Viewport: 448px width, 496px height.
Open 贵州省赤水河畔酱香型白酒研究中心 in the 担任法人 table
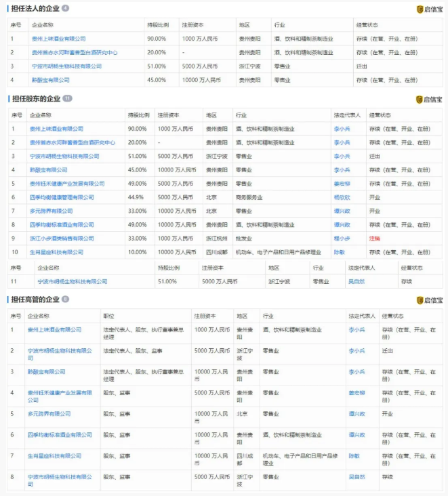pyautogui.click(x=75, y=52)
